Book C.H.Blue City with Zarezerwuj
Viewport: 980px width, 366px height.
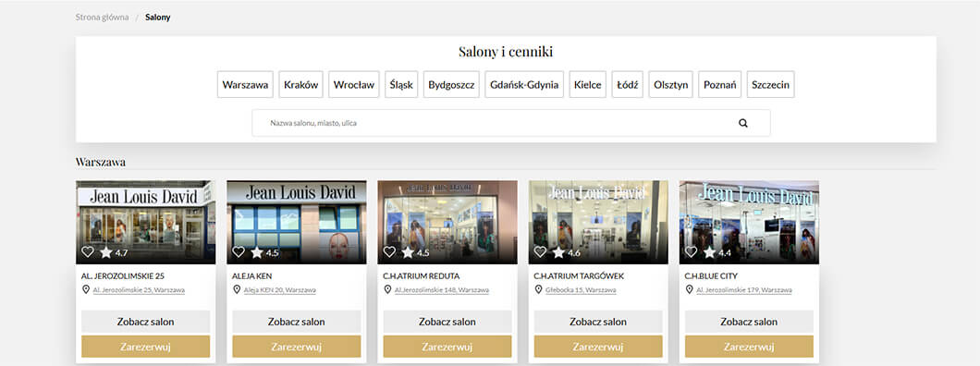[749, 346]
